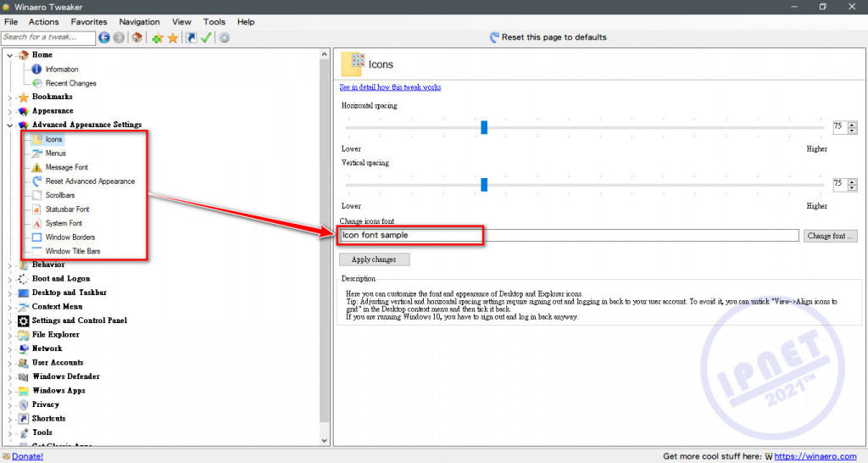Image resolution: width=868 pixels, height=463 pixels.
Task: Expand the Desktop and Taskbar node
Action: click(9, 293)
